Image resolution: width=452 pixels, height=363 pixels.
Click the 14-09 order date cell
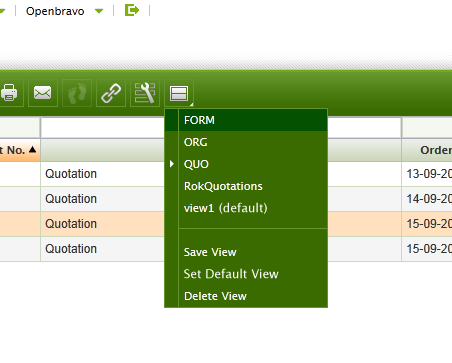427,199
